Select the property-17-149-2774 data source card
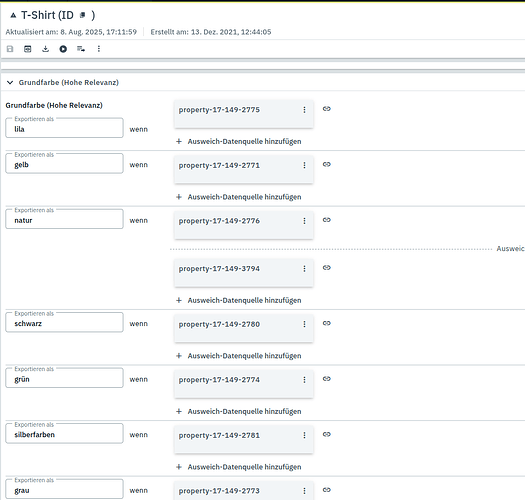This screenshot has height=500, width=525. pos(244,384)
